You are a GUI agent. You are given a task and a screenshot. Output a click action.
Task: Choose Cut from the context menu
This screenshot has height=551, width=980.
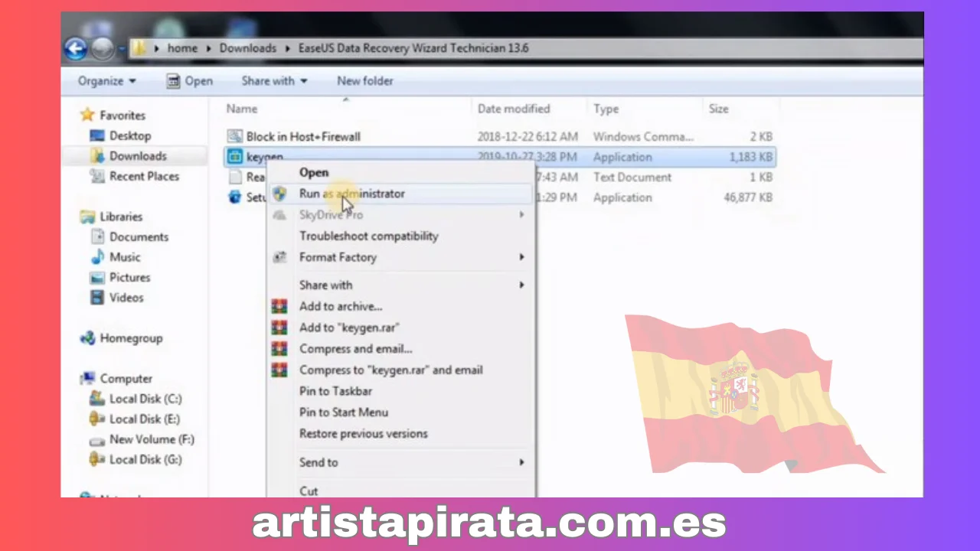click(x=309, y=491)
